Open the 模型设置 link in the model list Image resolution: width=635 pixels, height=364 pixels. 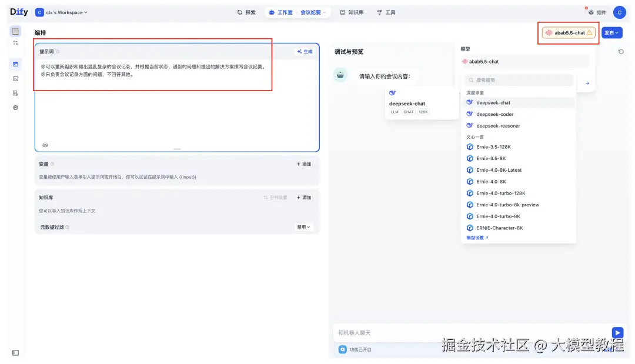pyautogui.click(x=477, y=238)
